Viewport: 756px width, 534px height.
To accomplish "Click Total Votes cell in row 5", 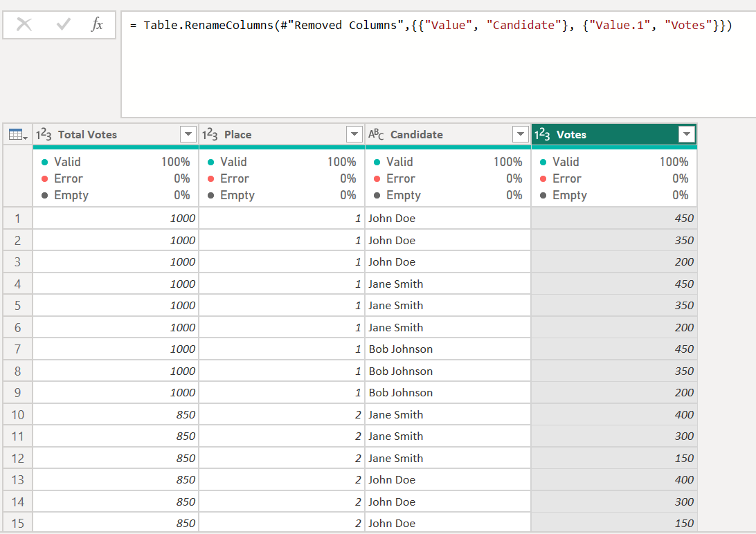I will click(116, 306).
